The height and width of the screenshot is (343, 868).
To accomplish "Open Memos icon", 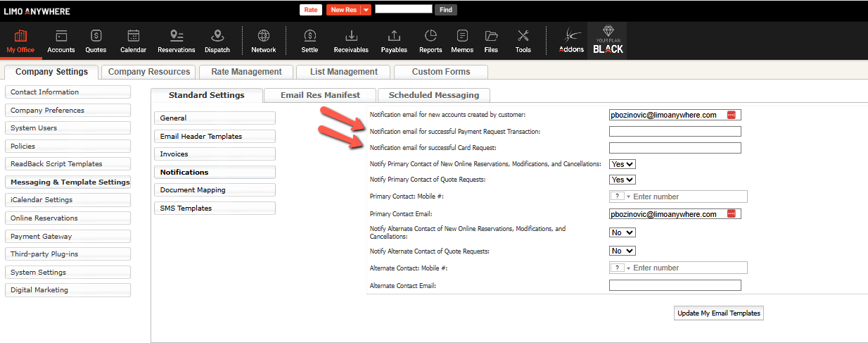I will 462,41.
